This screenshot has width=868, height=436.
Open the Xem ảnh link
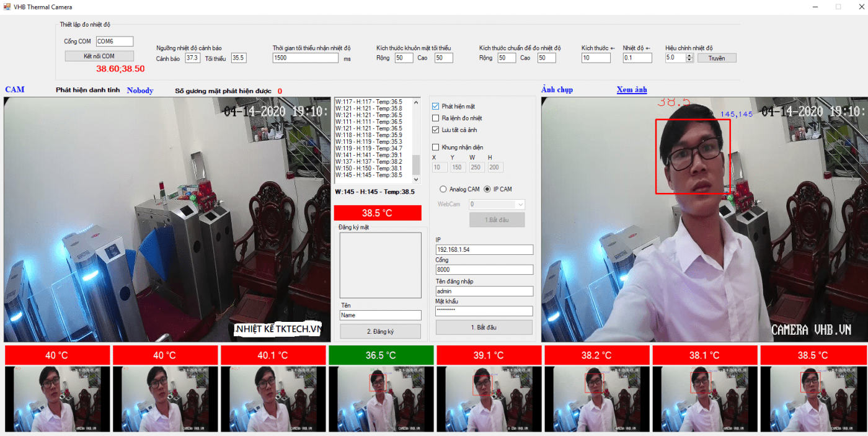[631, 90]
